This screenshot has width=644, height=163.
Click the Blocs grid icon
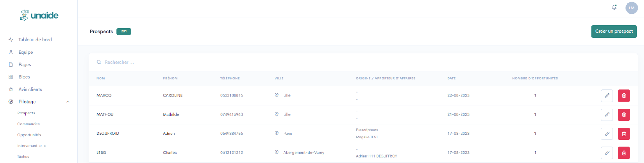tap(11, 77)
